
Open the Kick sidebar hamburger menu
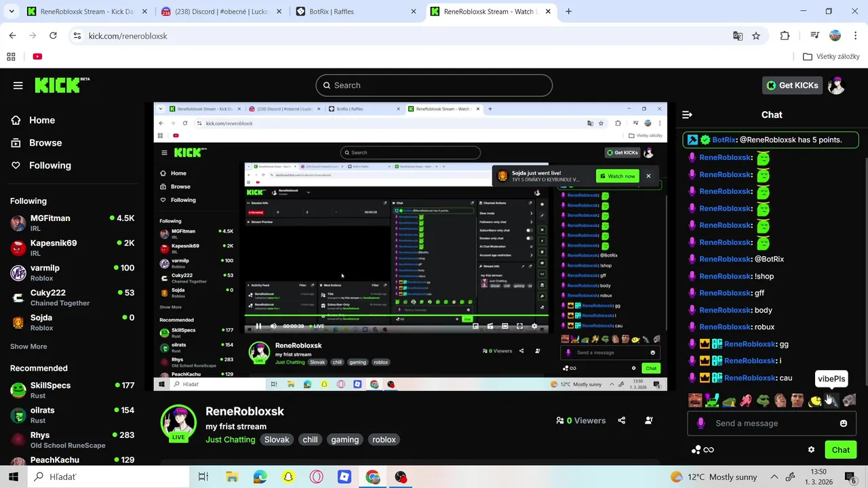[x=18, y=85]
